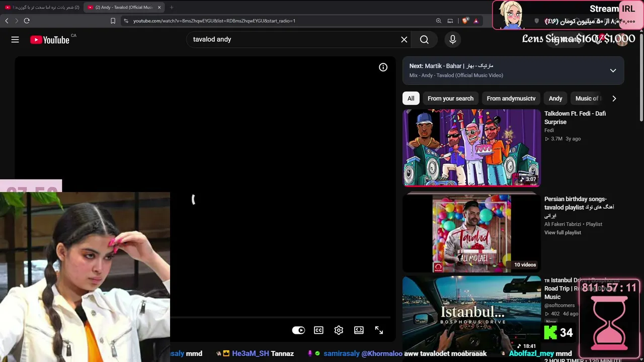The width and height of the screenshot is (644, 362).
Task: Open Persian birthday songs-tavalod playlist title
Action: pyautogui.click(x=579, y=207)
